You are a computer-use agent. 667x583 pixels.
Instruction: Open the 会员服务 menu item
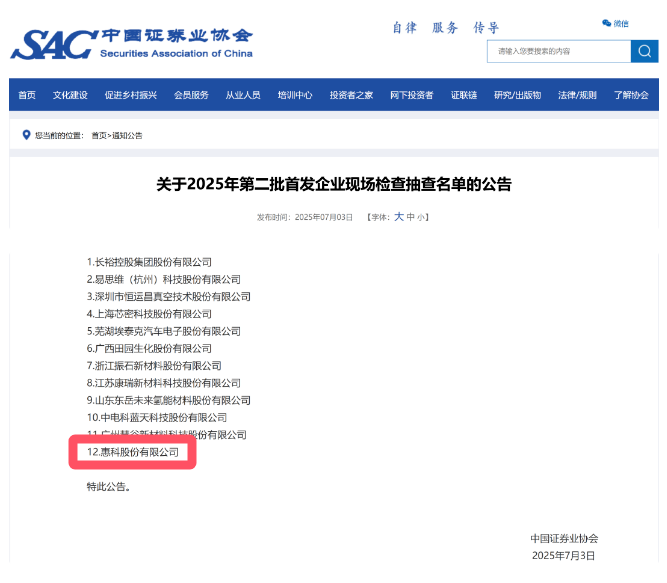(191, 95)
